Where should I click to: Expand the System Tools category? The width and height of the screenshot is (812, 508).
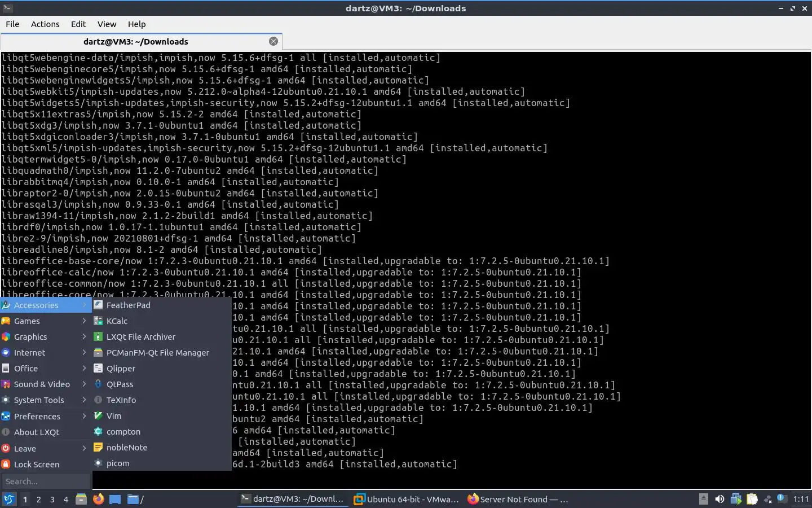tap(45, 400)
